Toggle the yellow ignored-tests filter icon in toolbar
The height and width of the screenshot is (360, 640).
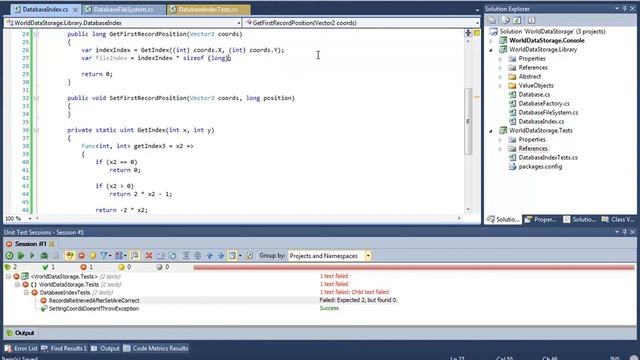(93, 256)
